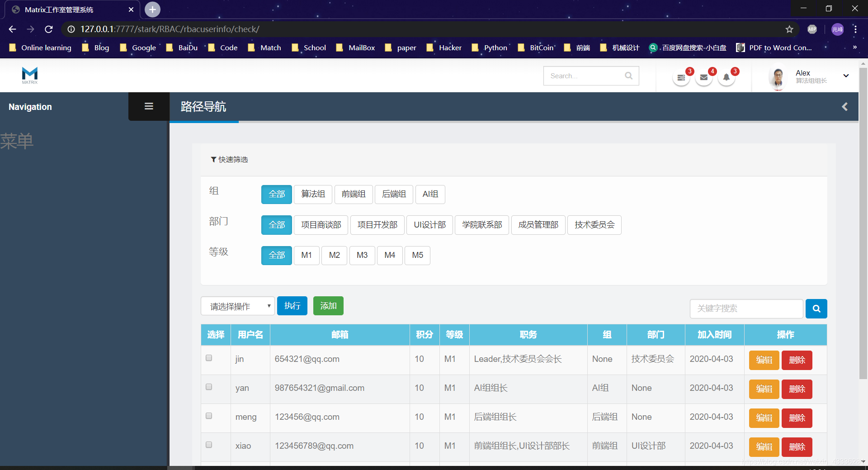Viewport: 868px width, 470px height.
Task: Filter department by 项目商谈部
Action: coord(321,225)
